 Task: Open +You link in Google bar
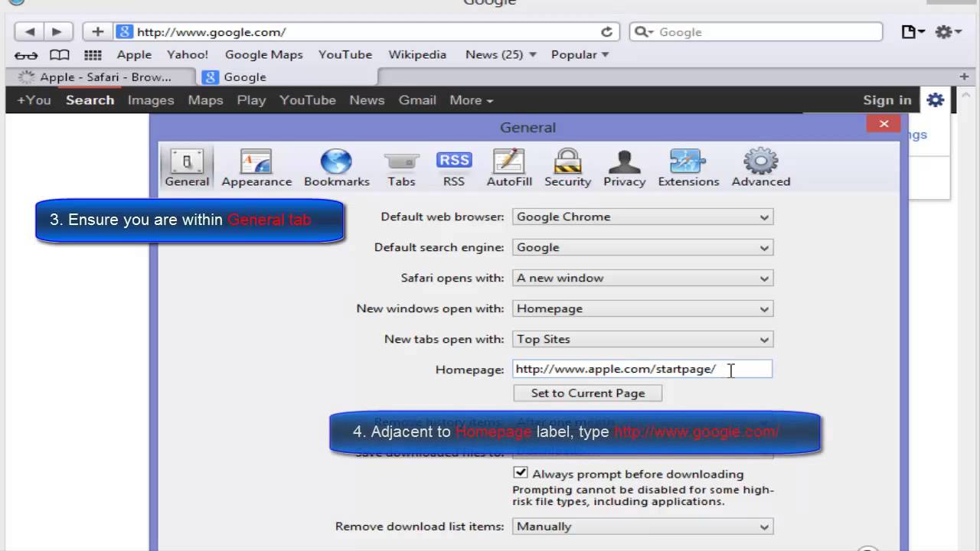[34, 100]
